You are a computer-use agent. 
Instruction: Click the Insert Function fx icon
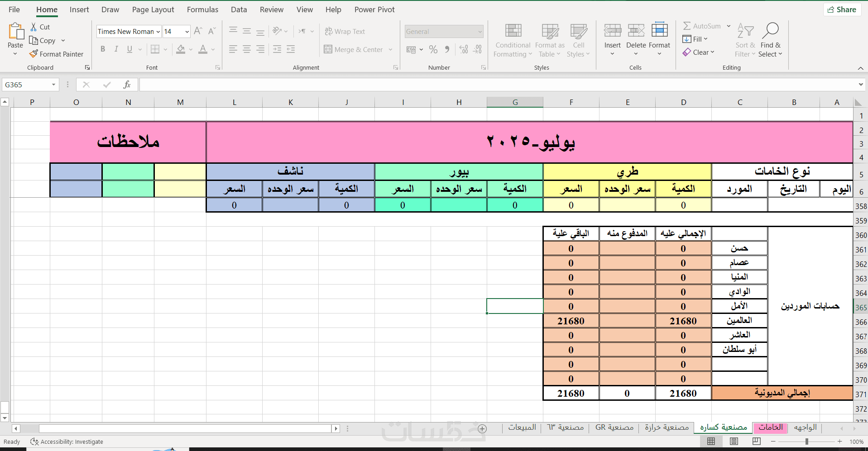click(127, 85)
